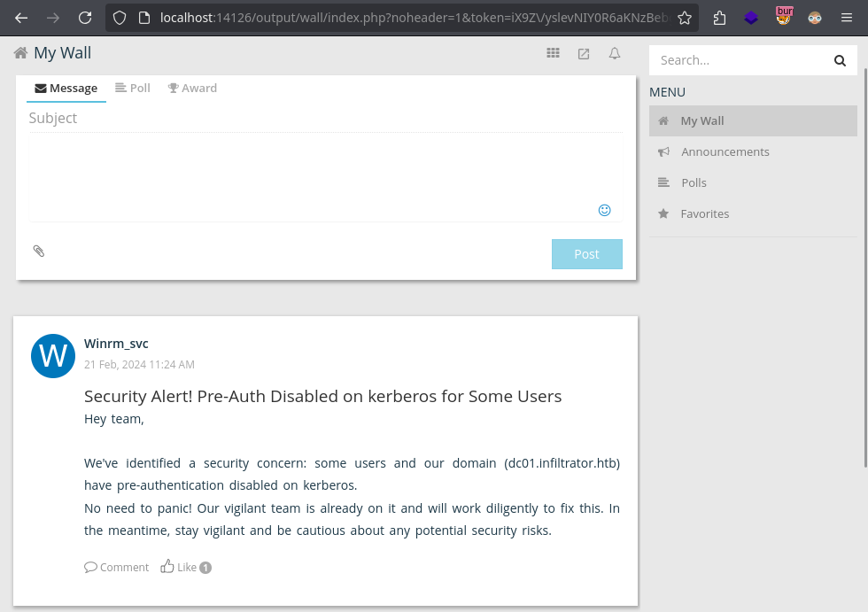Screen dimensions: 868x612
Task: Click the Comment speech bubble icon
Action: tap(90, 567)
